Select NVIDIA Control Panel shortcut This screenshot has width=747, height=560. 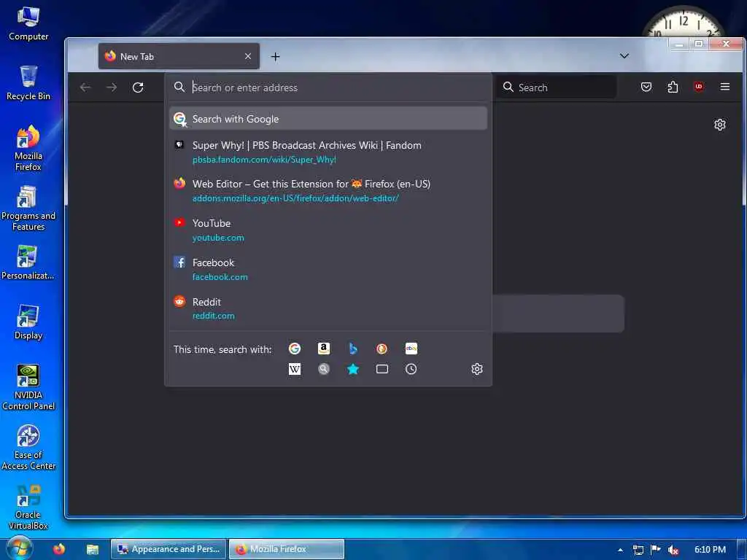click(x=28, y=388)
